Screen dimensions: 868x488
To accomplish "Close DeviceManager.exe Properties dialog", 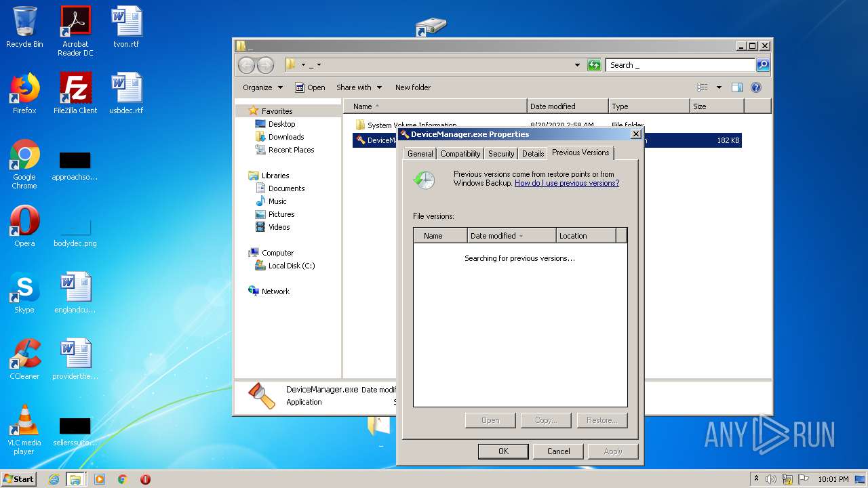I will tap(635, 134).
